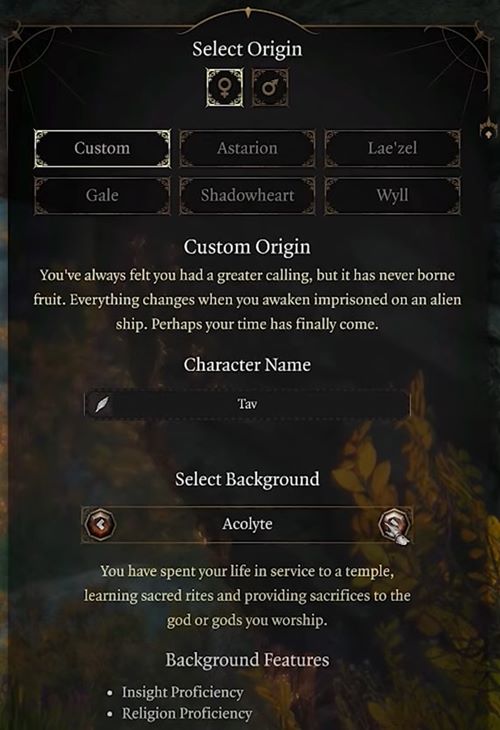The width and height of the screenshot is (500, 730).
Task: Click the previous background arrow icon
Action: tap(100, 524)
